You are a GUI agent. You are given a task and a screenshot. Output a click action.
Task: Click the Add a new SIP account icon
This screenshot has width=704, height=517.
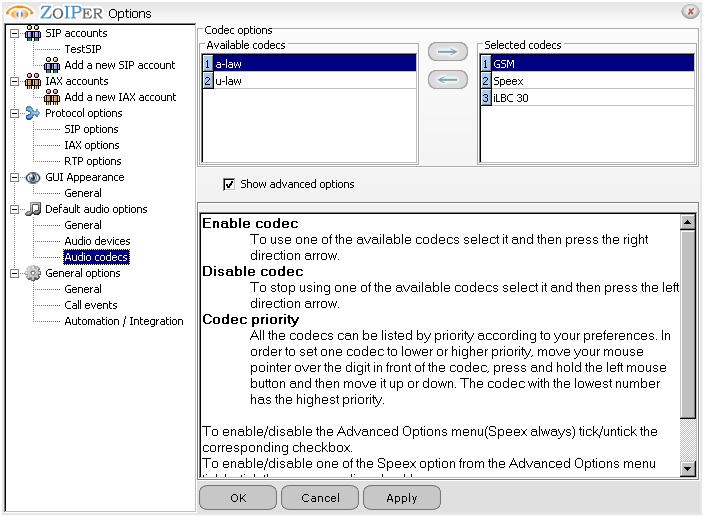point(52,65)
